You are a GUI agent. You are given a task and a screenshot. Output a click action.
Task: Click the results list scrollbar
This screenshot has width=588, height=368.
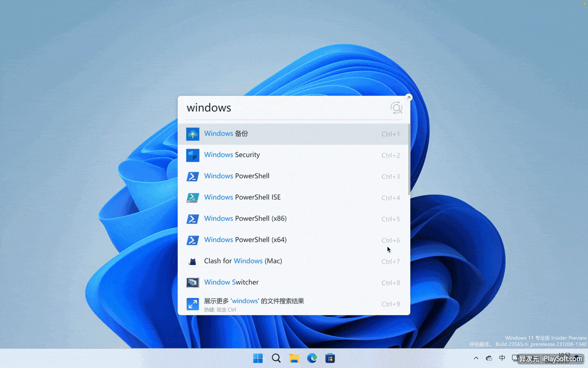(409, 159)
